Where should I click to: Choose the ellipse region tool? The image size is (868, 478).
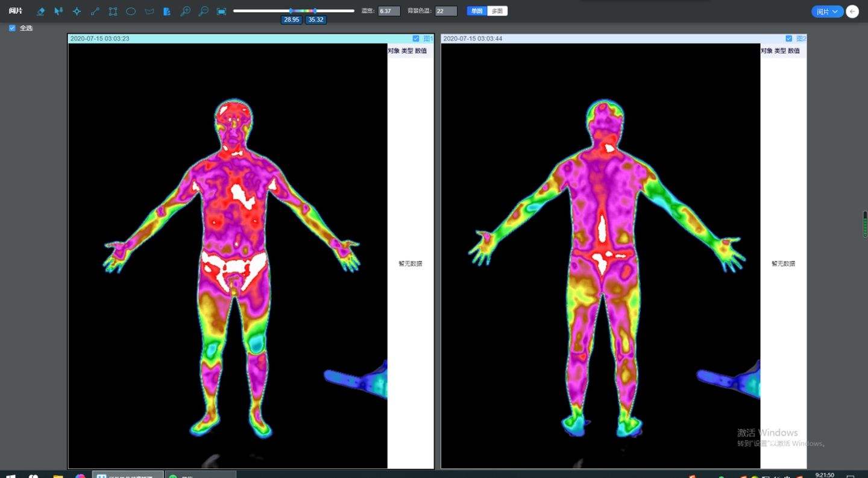click(x=131, y=11)
